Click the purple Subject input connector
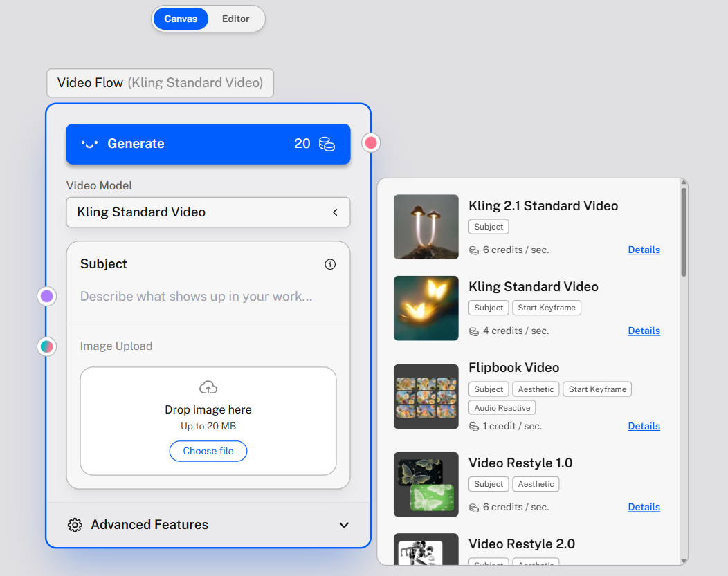Image resolution: width=728 pixels, height=576 pixels. [47, 296]
